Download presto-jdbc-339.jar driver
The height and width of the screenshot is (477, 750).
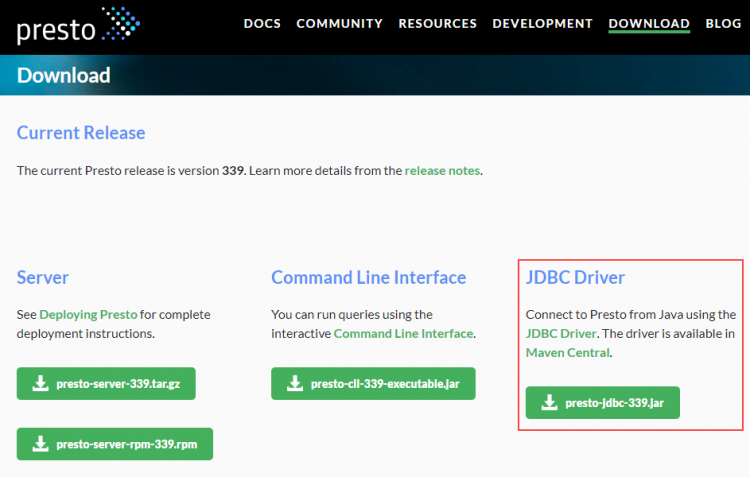pyautogui.click(x=603, y=403)
